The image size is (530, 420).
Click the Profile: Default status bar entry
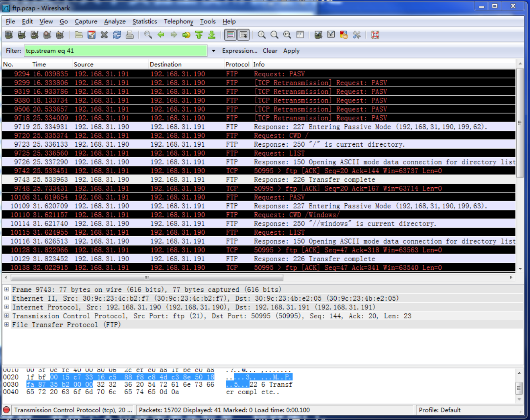point(440,410)
